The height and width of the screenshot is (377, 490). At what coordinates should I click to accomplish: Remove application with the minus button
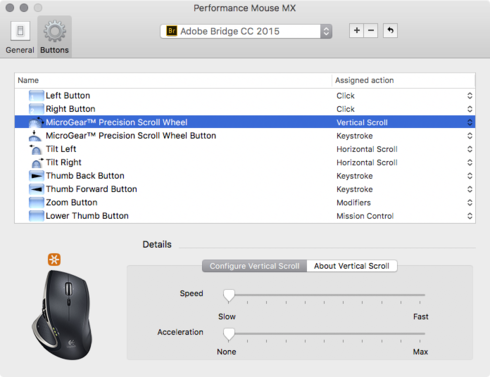click(371, 31)
